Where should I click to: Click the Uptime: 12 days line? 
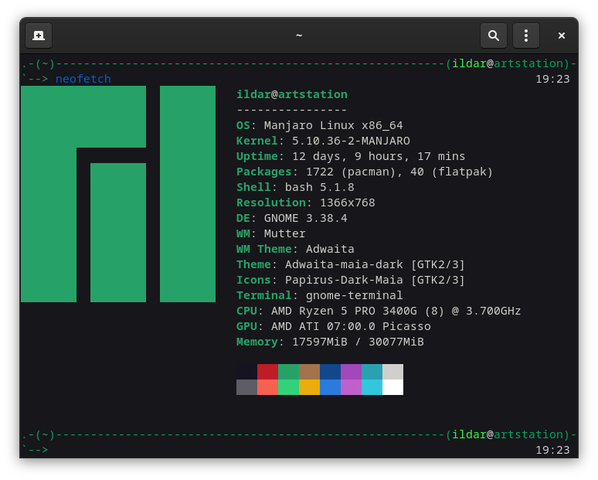pyautogui.click(x=351, y=156)
